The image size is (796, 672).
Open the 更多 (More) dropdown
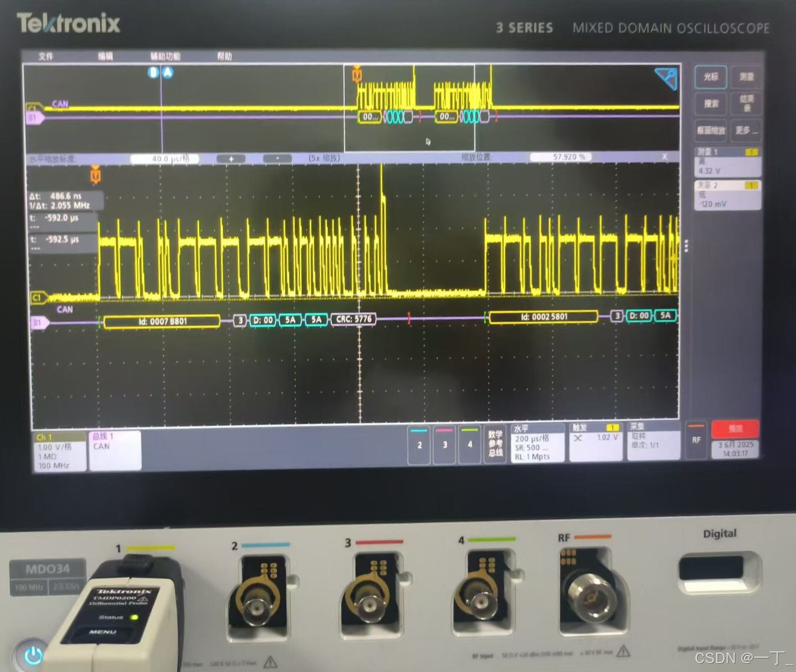point(747,130)
